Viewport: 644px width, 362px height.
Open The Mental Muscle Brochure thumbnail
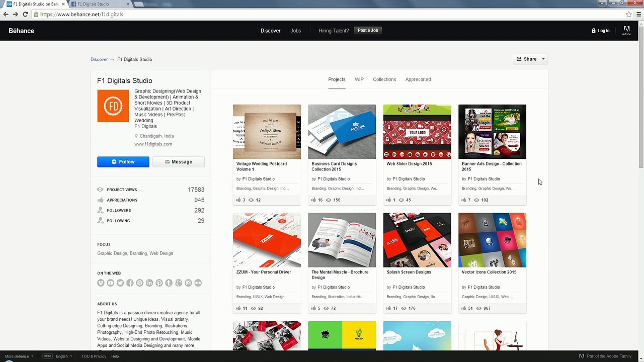(x=342, y=240)
